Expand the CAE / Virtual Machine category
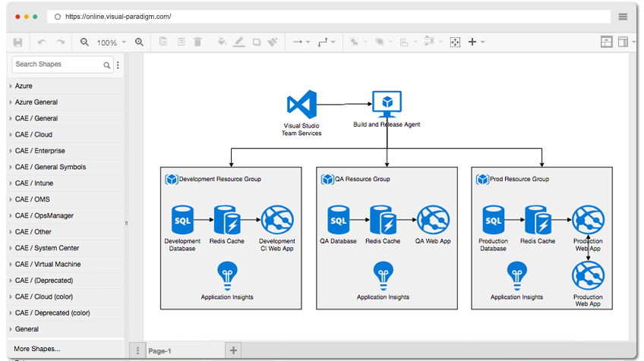The height and width of the screenshot is (361, 644). tap(66, 264)
